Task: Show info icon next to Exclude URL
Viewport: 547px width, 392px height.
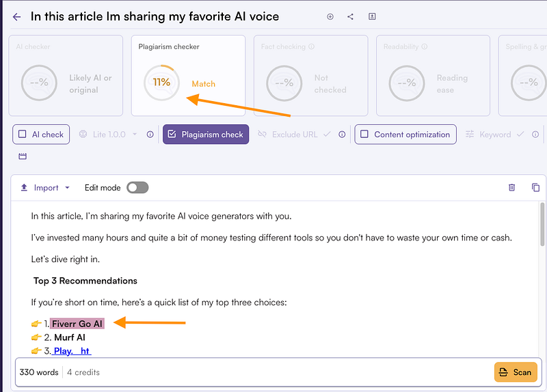Action: (343, 134)
